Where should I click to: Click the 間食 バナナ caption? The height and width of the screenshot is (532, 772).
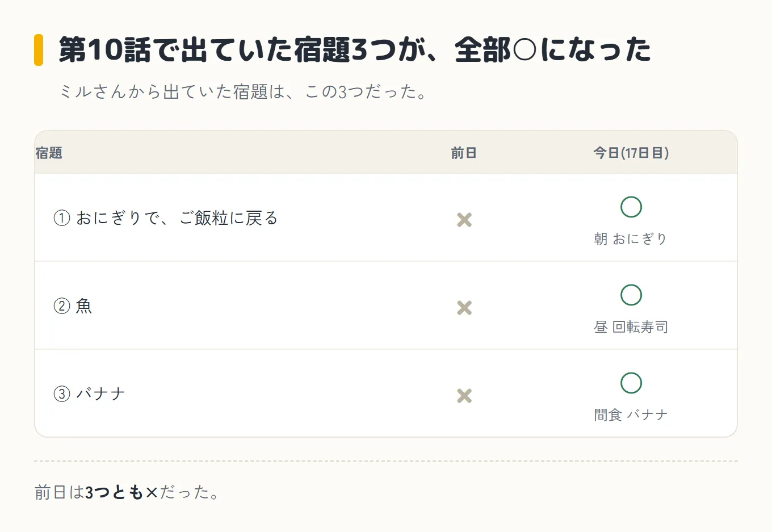pos(631,415)
